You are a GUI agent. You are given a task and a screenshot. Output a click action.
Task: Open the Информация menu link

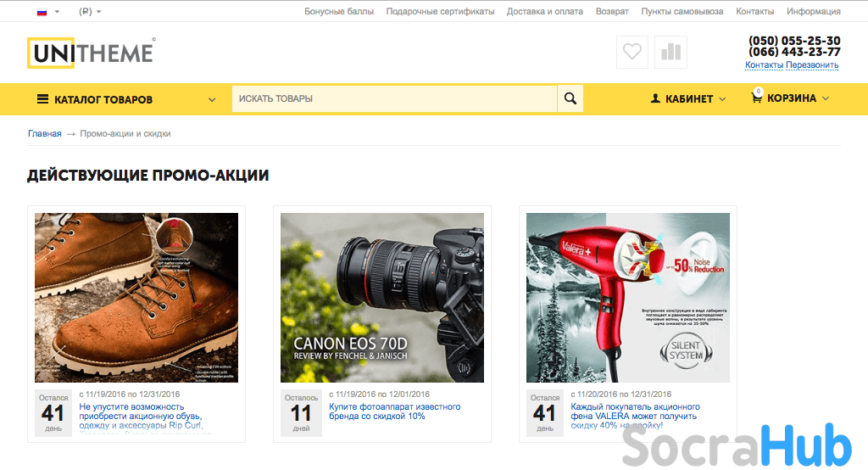coord(813,11)
